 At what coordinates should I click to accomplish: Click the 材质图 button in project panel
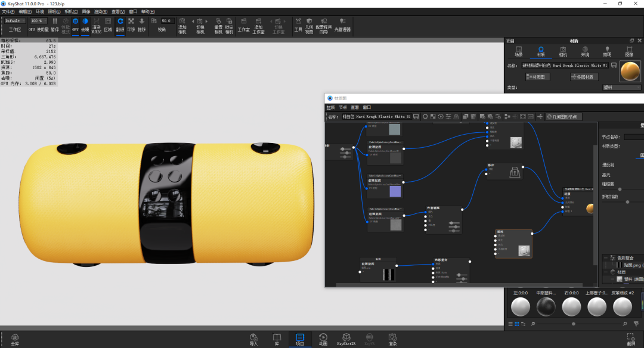click(538, 77)
